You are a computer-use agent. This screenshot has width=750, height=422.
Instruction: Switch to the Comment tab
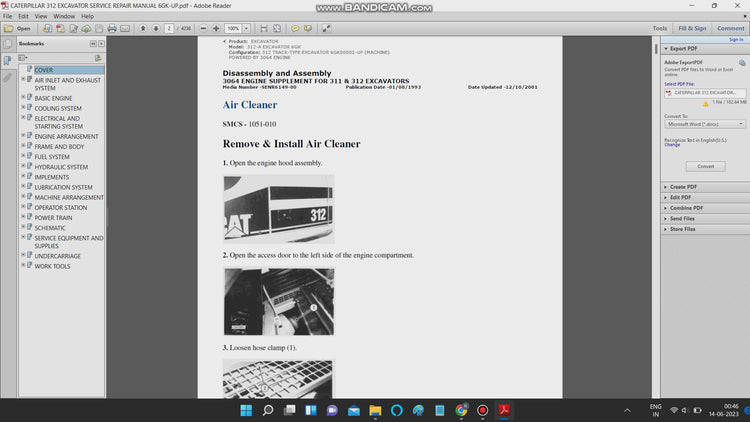(730, 29)
